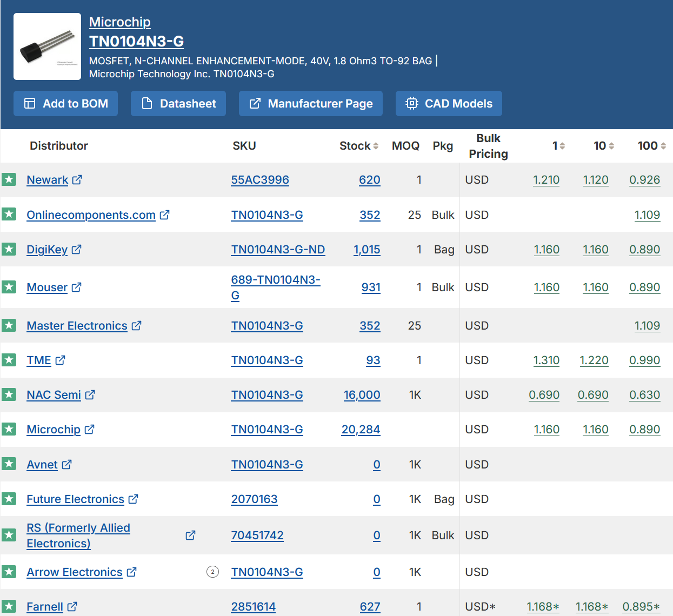This screenshot has height=616, width=673.
Task: Click the green star icon beside NAC Semi
Action: pos(9,394)
